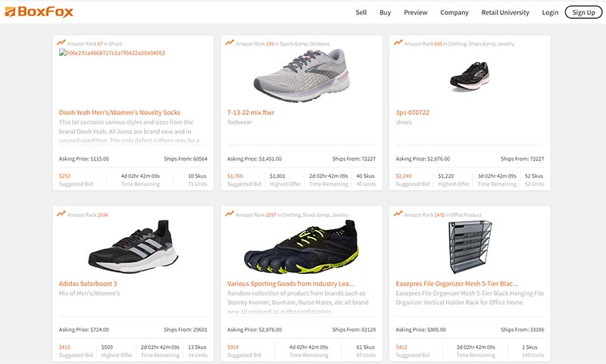Image resolution: width=606 pixels, height=364 pixels.
Task: Click Ships From 33186 text
Action: [x=523, y=330]
